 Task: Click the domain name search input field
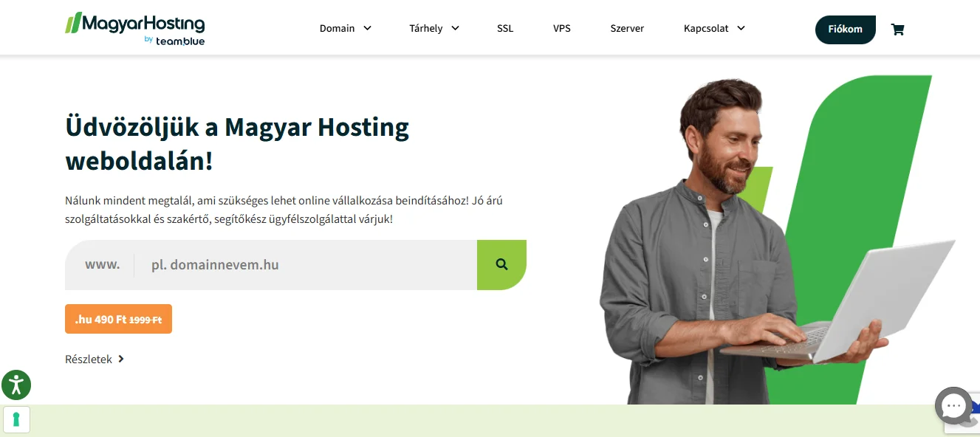[305, 264]
